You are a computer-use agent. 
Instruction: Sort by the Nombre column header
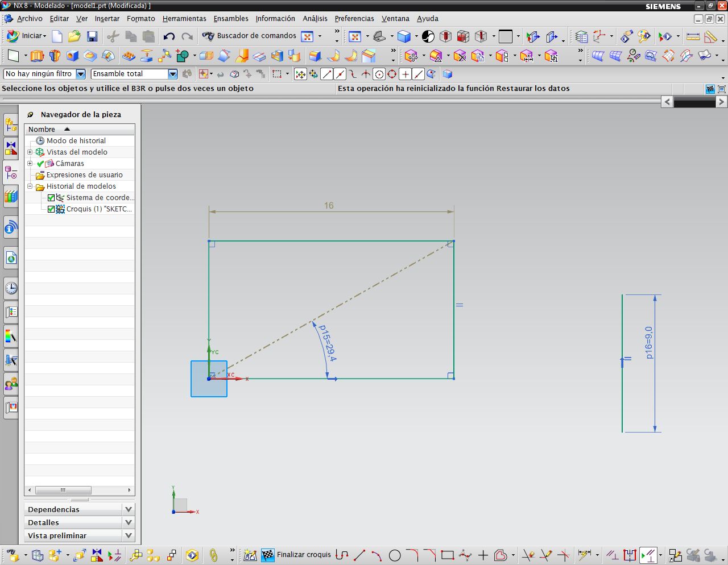(80, 130)
